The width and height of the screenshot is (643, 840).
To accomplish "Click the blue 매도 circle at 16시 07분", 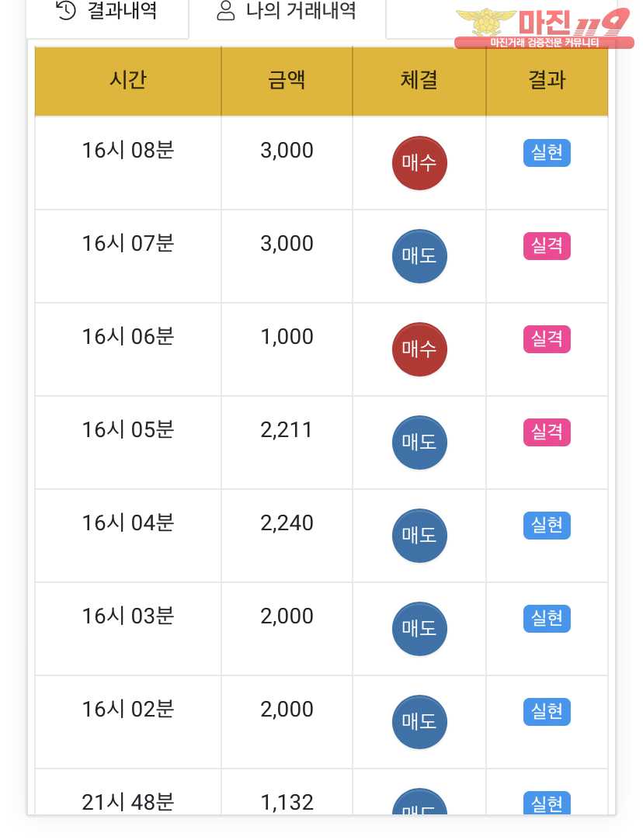I will point(419,256).
